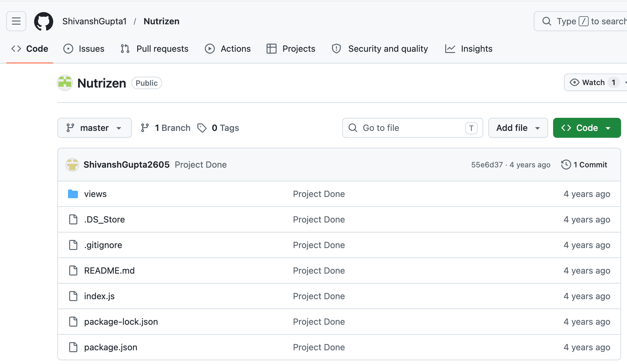Open ShivanshGupta2605 author link
Image resolution: width=627 pixels, height=364 pixels.
(x=127, y=165)
